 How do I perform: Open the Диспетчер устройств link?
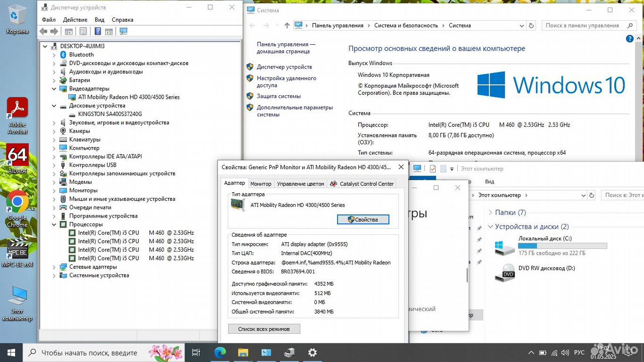point(284,66)
